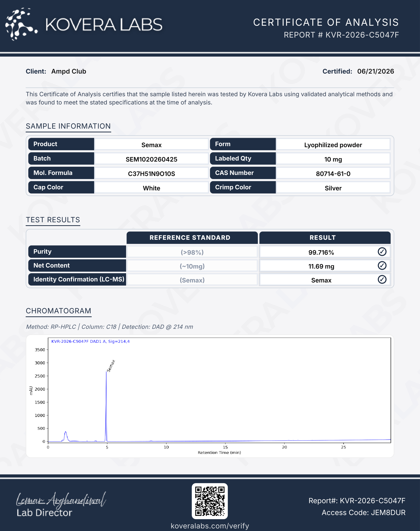
Task: Click the Mol. Formula label cell
Action: point(61,173)
